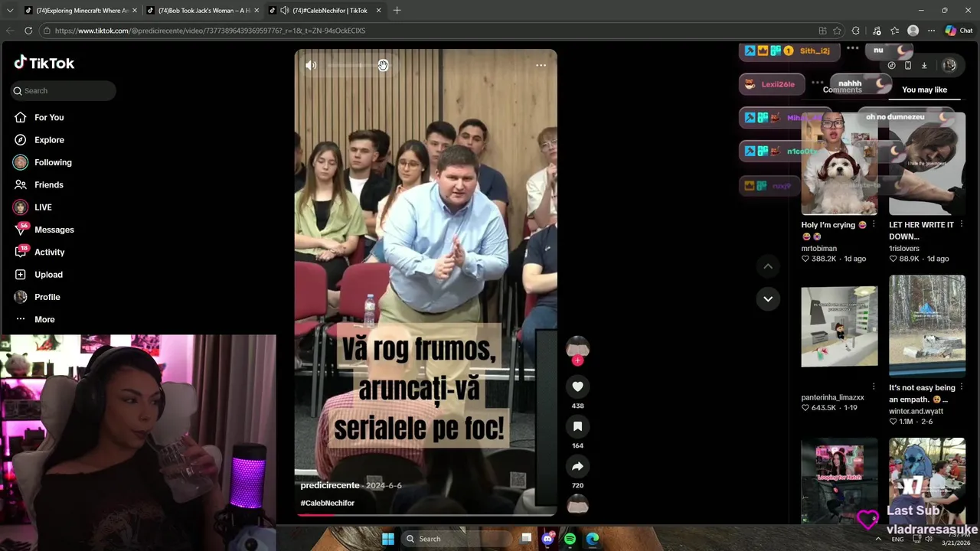The height and width of the screenshot is (551, 980).
Task: Open the winter.and.wyatt empath video thumbnail
Action: click(927, 327)
